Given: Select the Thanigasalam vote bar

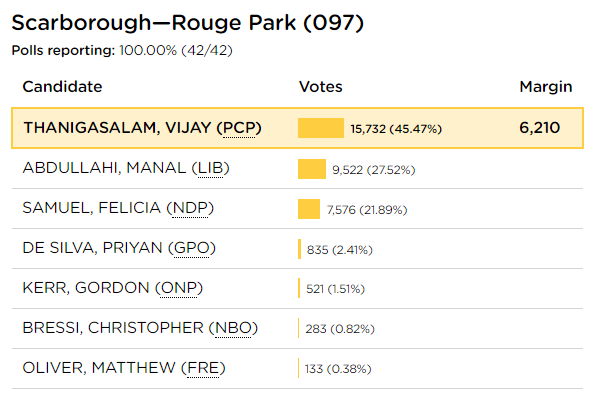Looking at the screenshot, I should pos(321,128).
